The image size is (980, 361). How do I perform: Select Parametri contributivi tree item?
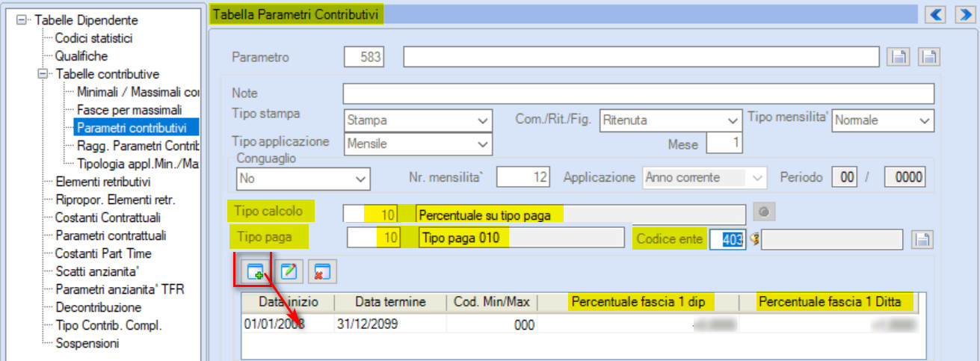point(132,128)
